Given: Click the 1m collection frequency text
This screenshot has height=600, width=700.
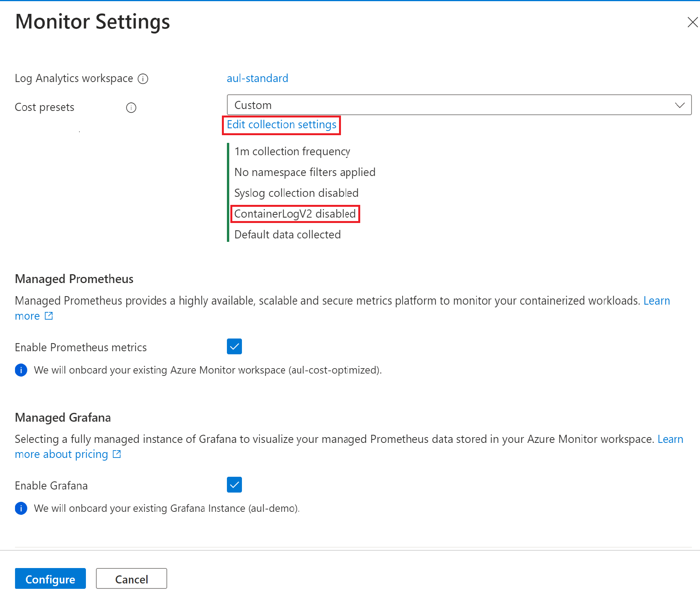Looking at the screenshot, I should click(292, 152).
